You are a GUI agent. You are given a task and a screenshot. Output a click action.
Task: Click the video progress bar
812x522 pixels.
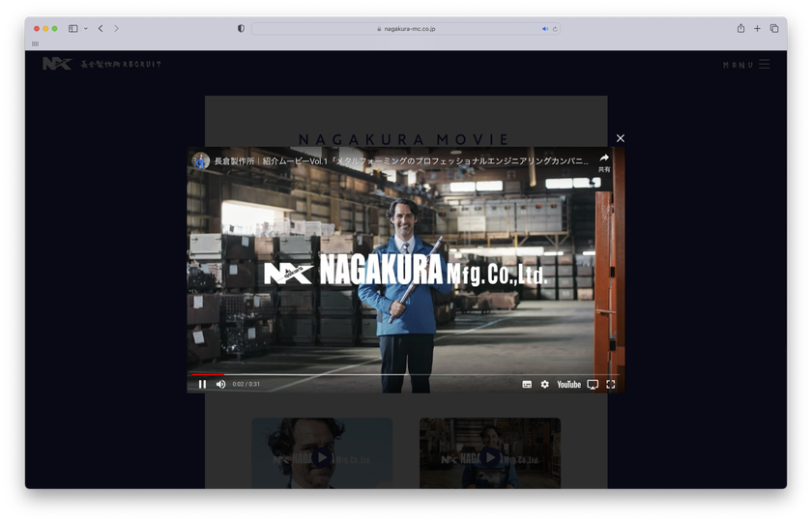pyautogui.click(x=405, y=374)
